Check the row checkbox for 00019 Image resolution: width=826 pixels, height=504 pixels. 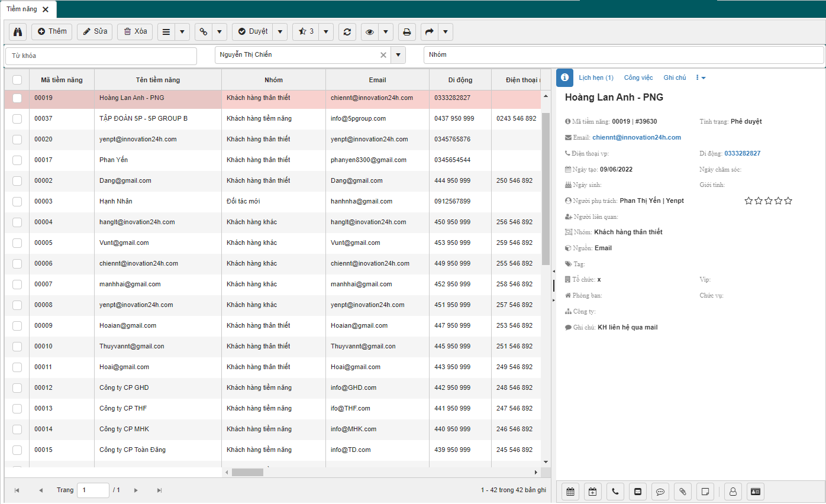coord(17,98)
